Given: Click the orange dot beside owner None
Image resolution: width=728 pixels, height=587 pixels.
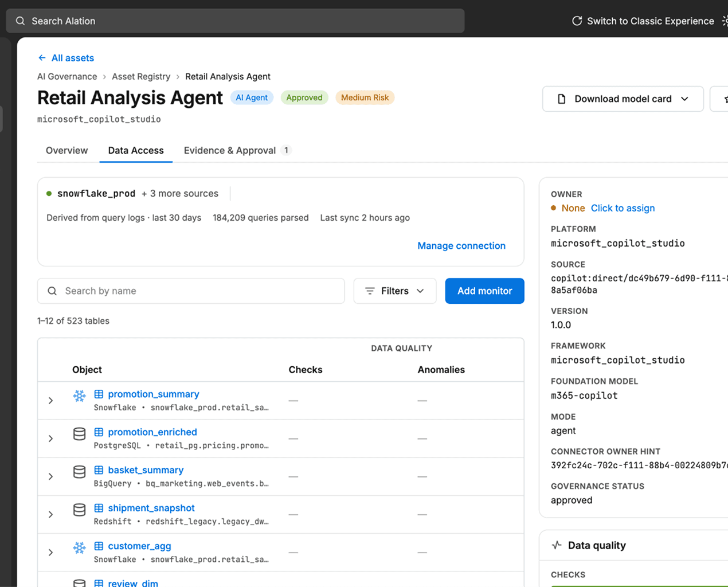Looking at the screenshot, I should tap(553, 208).
